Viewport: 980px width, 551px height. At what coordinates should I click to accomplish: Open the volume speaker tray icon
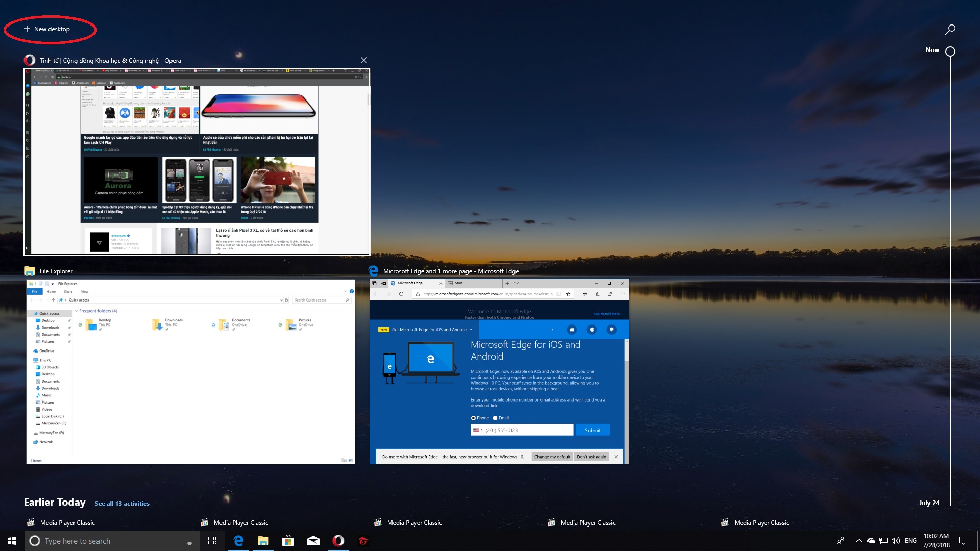pyautogui.click(x=896, y=541)
